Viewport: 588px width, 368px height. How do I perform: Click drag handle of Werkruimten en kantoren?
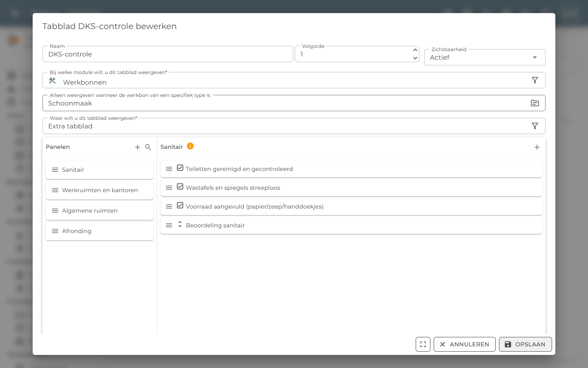click(55, 190)
